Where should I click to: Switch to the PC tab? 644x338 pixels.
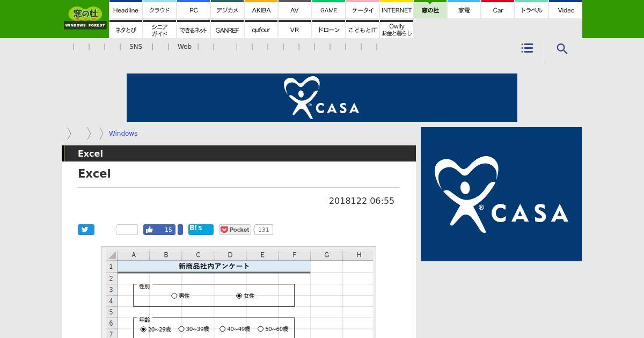coord(193,10)
